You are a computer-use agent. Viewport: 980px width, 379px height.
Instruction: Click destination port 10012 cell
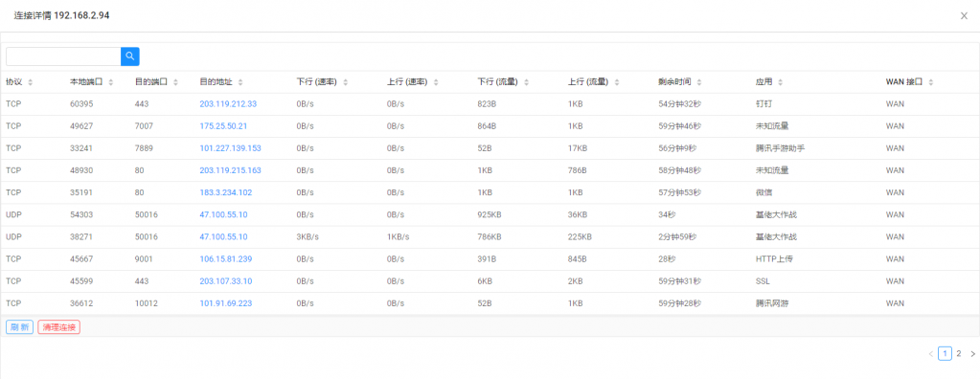click(x=147, y=303)
